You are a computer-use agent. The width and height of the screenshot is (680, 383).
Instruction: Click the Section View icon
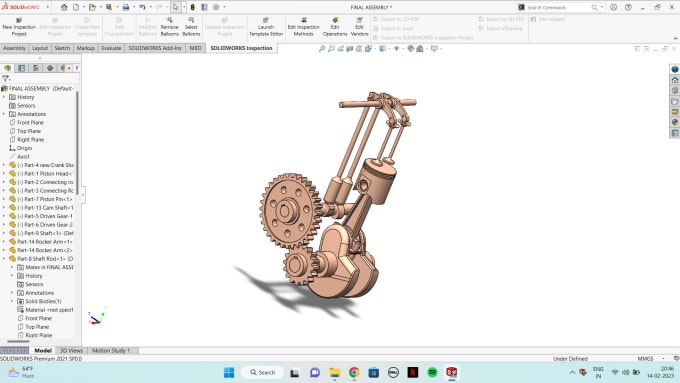350,49
